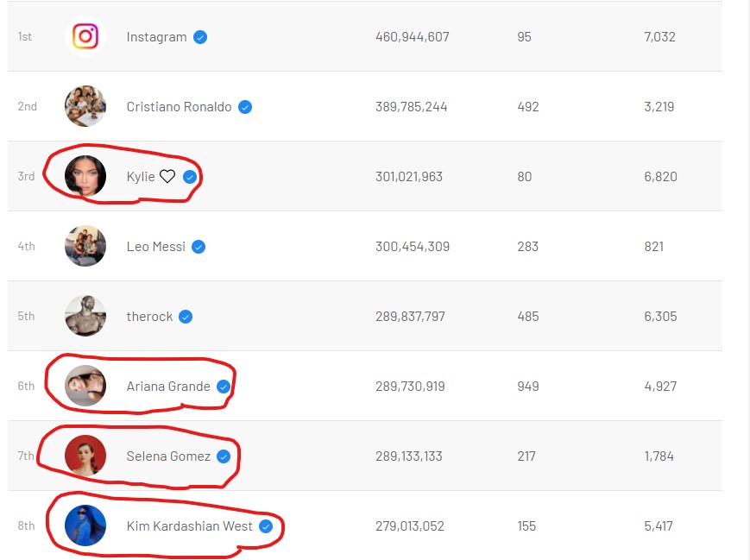Click Selena Gomez's red avatar
Viewport: 750px width, 560px height.
click(x=85, y=456)
